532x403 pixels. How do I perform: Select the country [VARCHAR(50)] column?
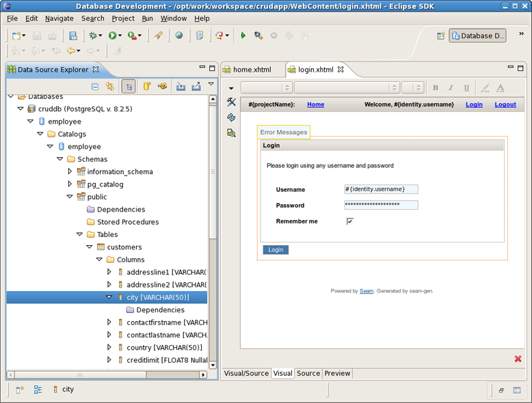pyautogui.click(x=164, y=348)
